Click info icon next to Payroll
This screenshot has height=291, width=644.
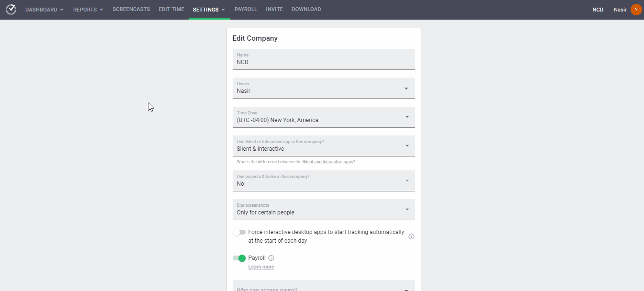[x=271, y=258]
